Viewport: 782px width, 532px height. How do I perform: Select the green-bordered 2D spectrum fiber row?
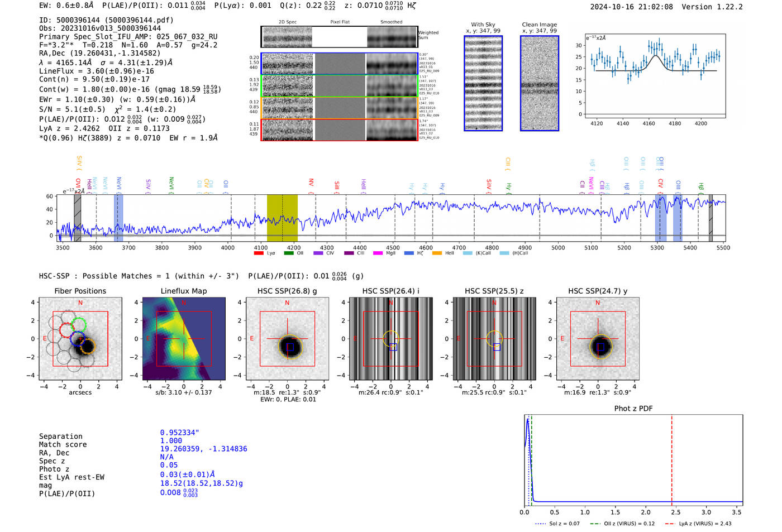(x=340, y=86)
